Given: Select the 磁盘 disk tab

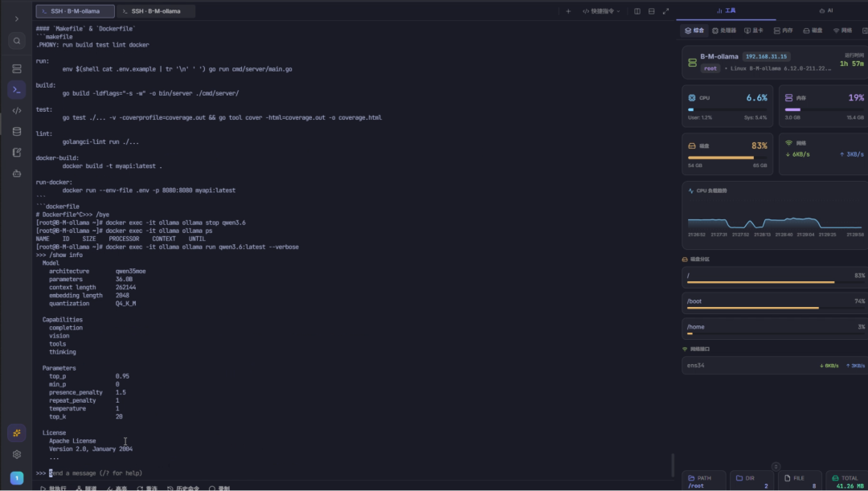Looking at the screenshot, I should 813,31.
